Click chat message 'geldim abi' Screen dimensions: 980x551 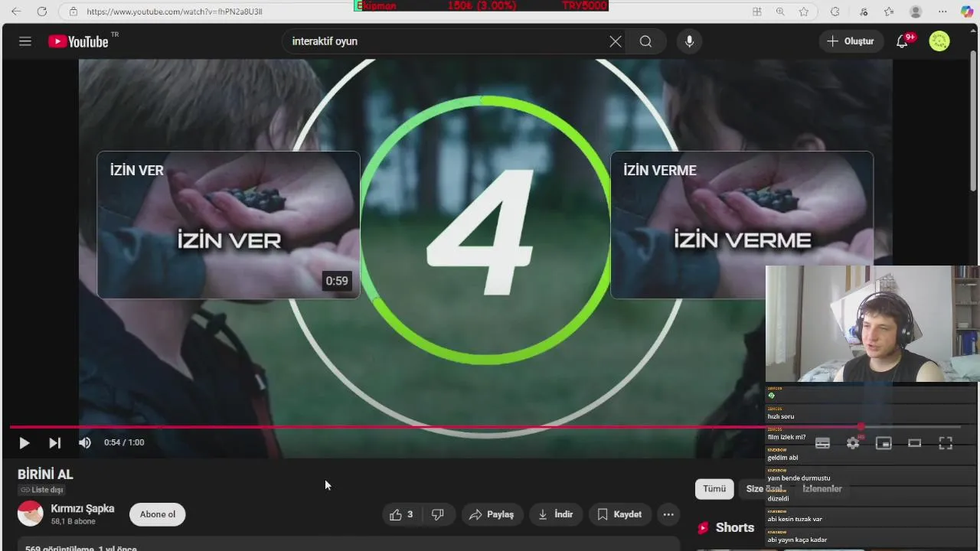tap(782, 458)
